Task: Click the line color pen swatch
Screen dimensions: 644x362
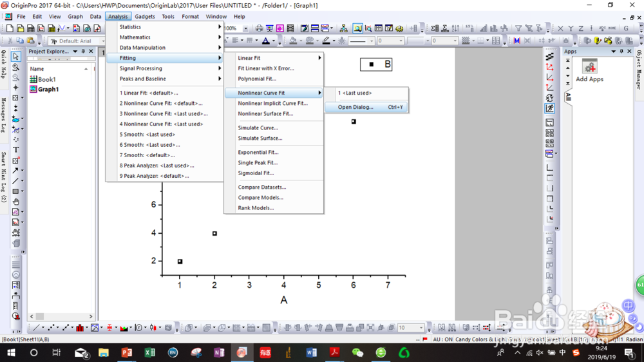Action: coord(326,41)
